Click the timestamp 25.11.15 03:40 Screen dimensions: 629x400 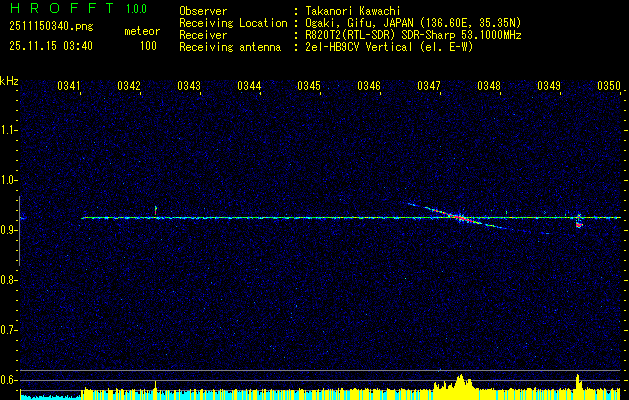point(51,46)
